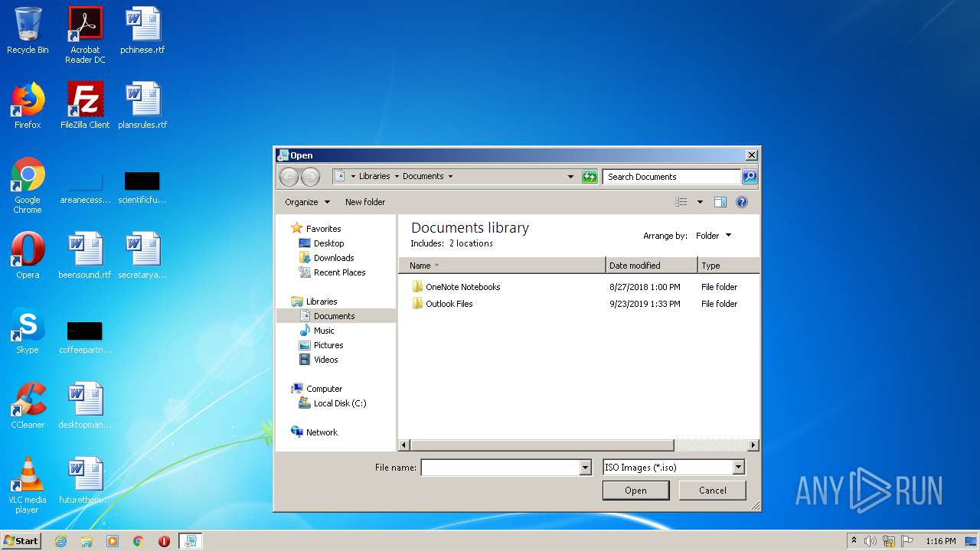980x551 pixels.
Task: Show hidden tray icons arrow
Action: [x=854, y=541]
